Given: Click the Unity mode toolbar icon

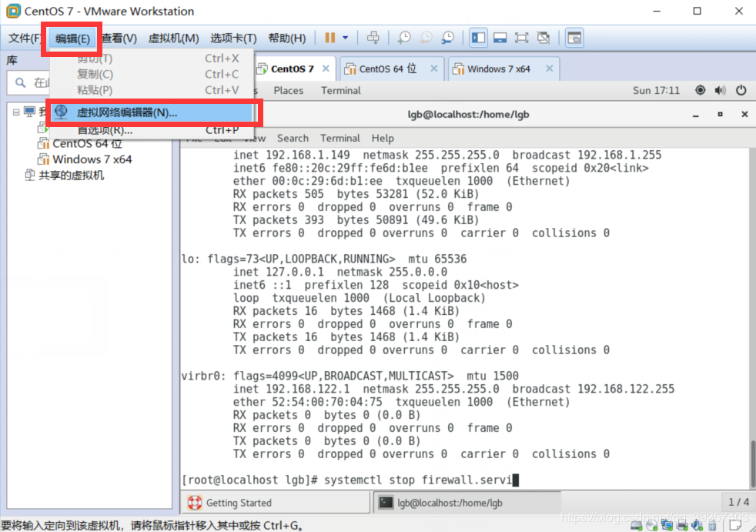Looking at the screenshot, I should click(x=544, y=38).
